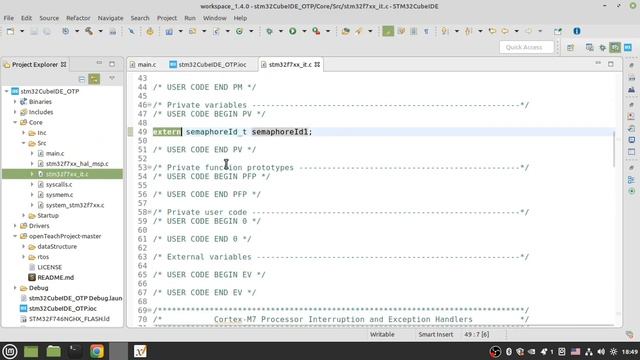Minimize the Project Explorer panel
This screenshot has width=640, height=360.
pyautogui.click(x=99, y=63)
